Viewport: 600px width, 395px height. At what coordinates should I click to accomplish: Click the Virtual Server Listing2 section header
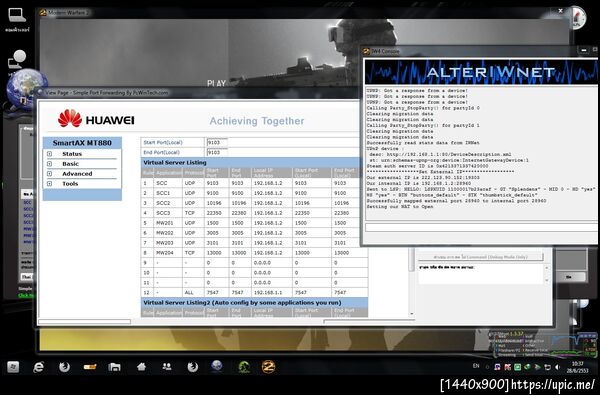coord(254,303)
